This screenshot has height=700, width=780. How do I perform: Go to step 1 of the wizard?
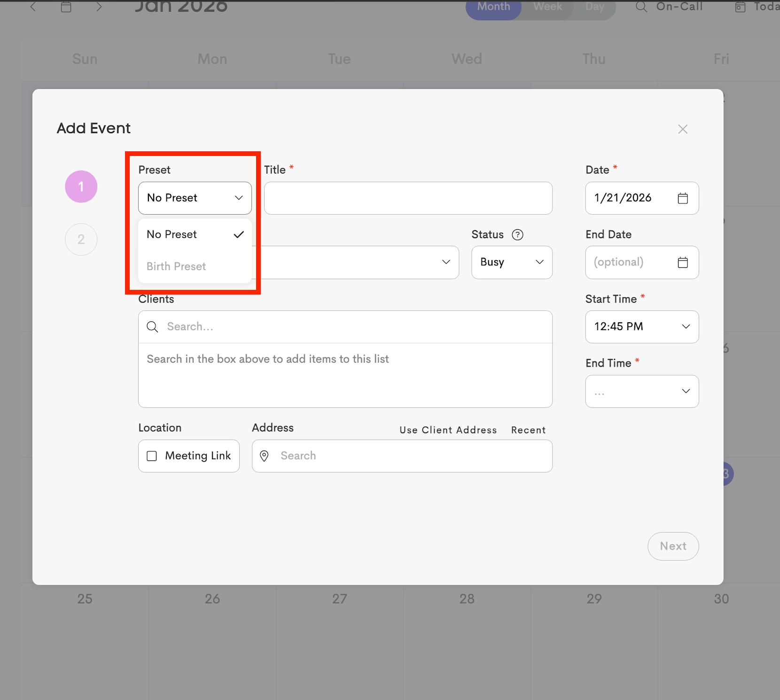tap(81, 187)
